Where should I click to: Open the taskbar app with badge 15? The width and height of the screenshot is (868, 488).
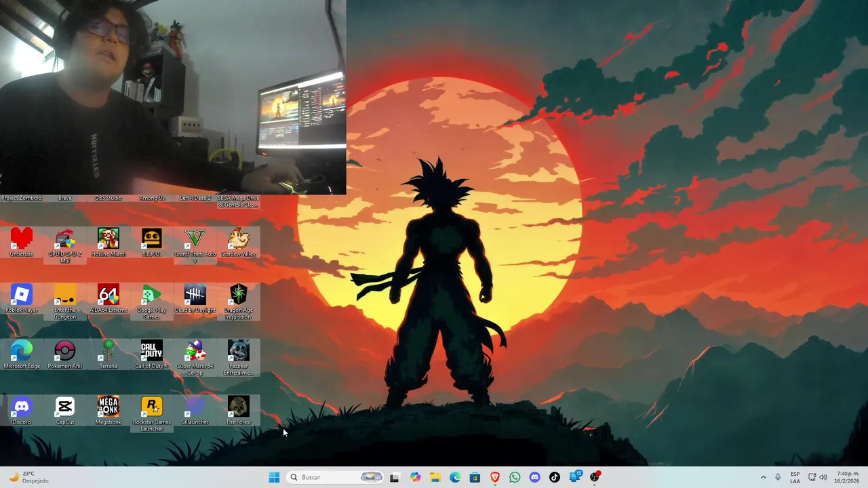[575, 477]
